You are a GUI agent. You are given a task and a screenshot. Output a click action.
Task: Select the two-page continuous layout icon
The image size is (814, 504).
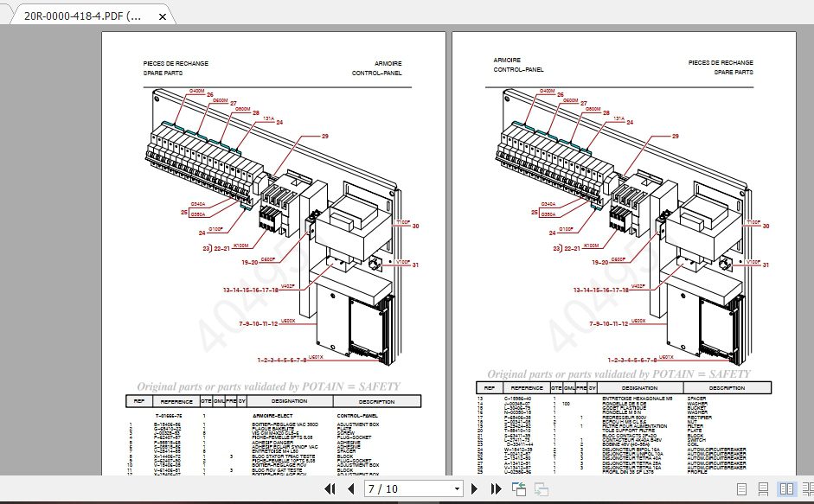tap(807, 489)
